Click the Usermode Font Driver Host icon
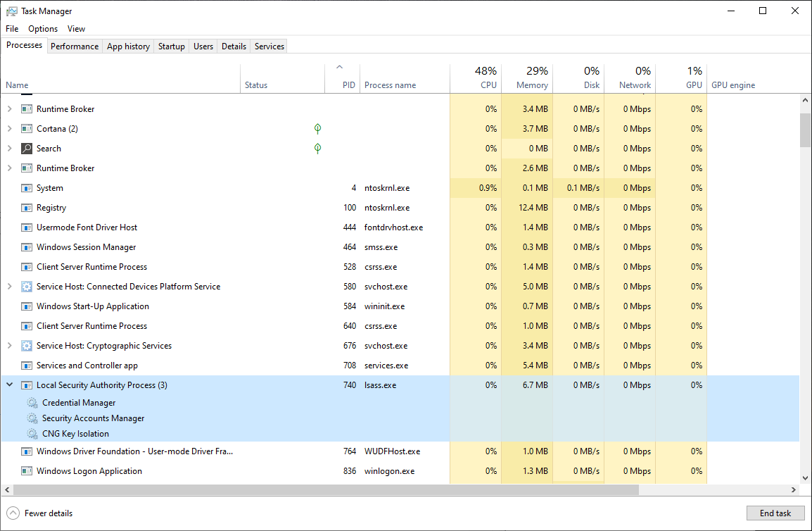This screenshot has height=531, width=812. pyautogui.click(x=27, y=227)
